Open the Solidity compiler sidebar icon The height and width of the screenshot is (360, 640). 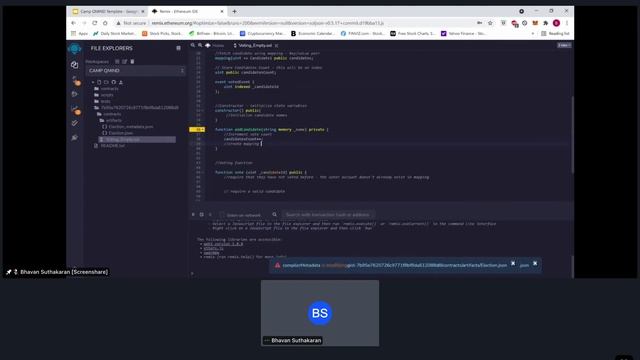(x=75, y=80)
